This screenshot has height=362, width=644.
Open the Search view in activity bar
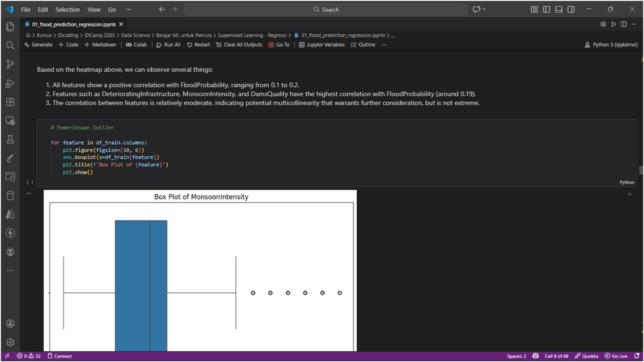[x=10, y=46]
